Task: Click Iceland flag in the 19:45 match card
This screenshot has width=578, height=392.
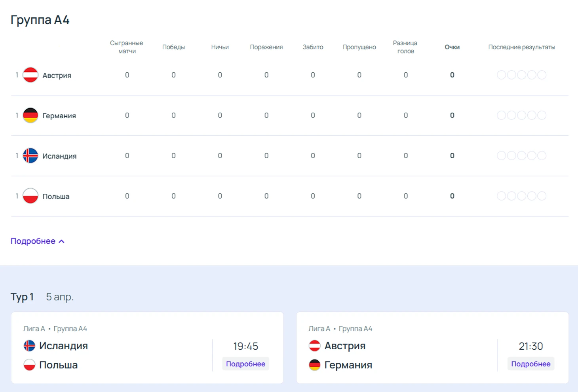Action: coord(29,346)
